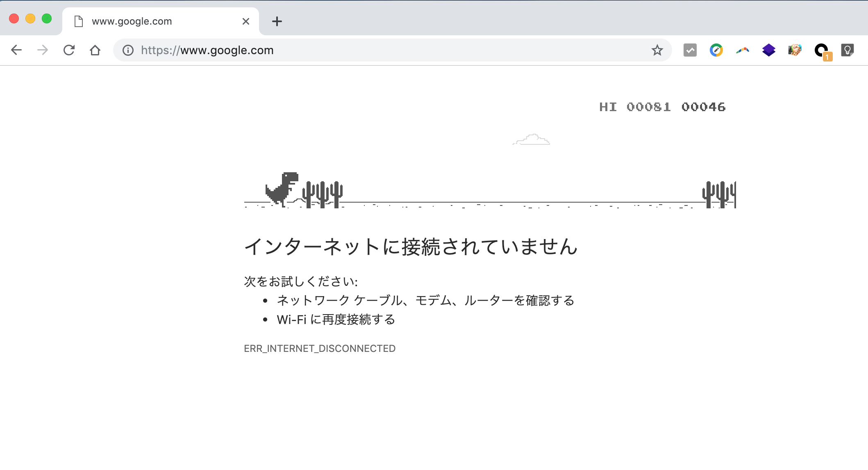868x470 pixels.
Task: Click the page document icon in tab
Action: tap(79, 21)
